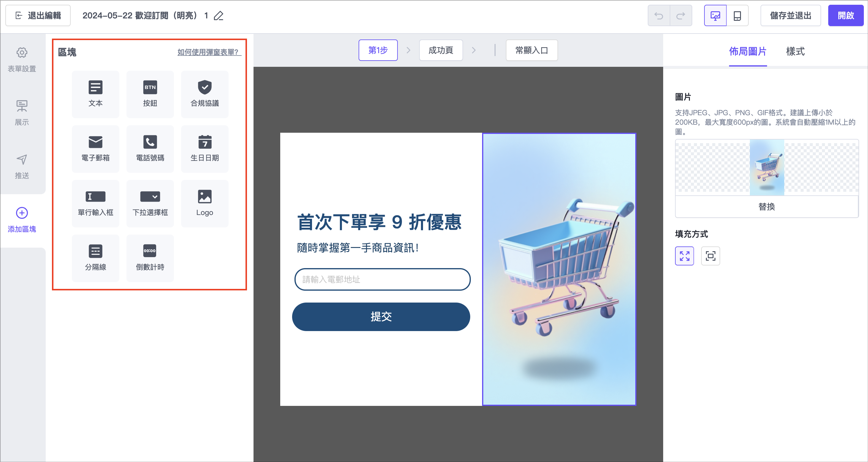Open 表單設置 in the sidebar
Screen dimensions: 868x462
click(22, 60)
